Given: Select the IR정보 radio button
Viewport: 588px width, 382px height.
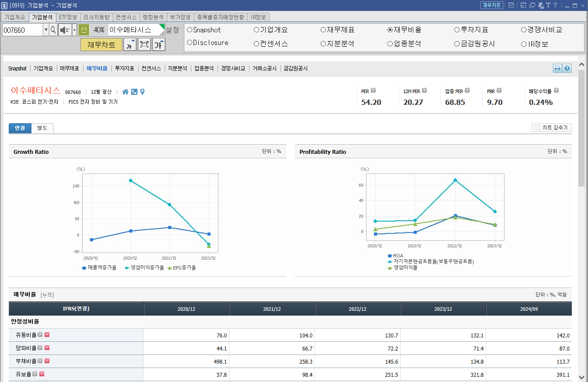Looking at the screenshot, I should [x=524, y=44].
